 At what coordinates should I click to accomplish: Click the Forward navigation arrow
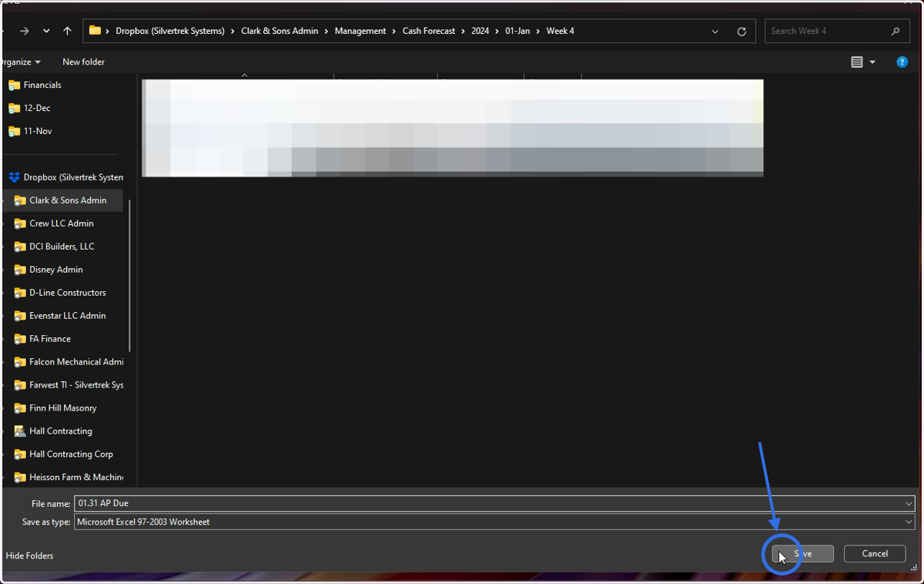(x=25, y=31)
